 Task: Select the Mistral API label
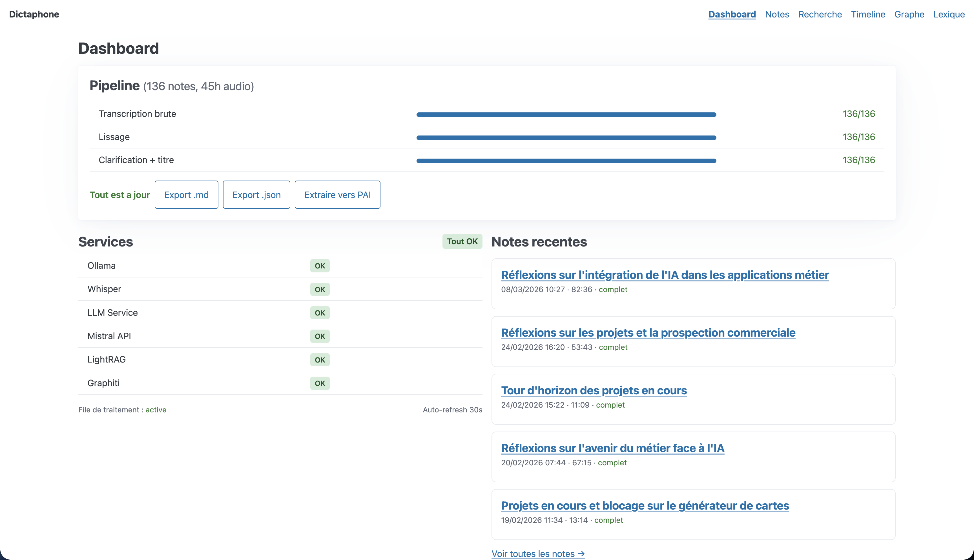[x=109, y=336]
